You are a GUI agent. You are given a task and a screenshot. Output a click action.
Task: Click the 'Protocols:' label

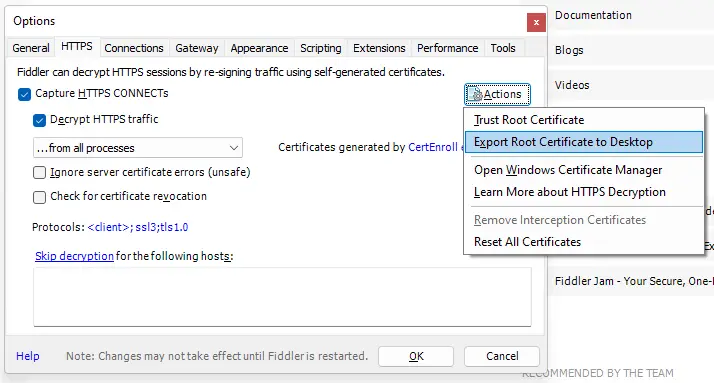tap(58, 227)
